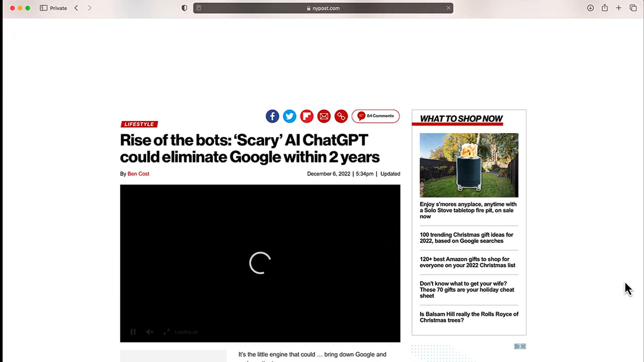Share article on Facebook

tap(272, 116)
